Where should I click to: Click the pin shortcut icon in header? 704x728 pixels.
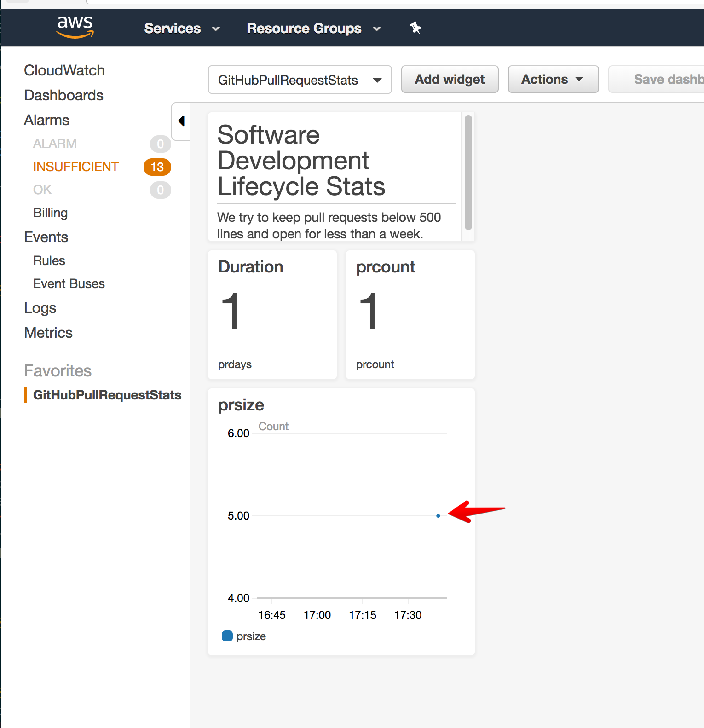[x=415, y=28]
